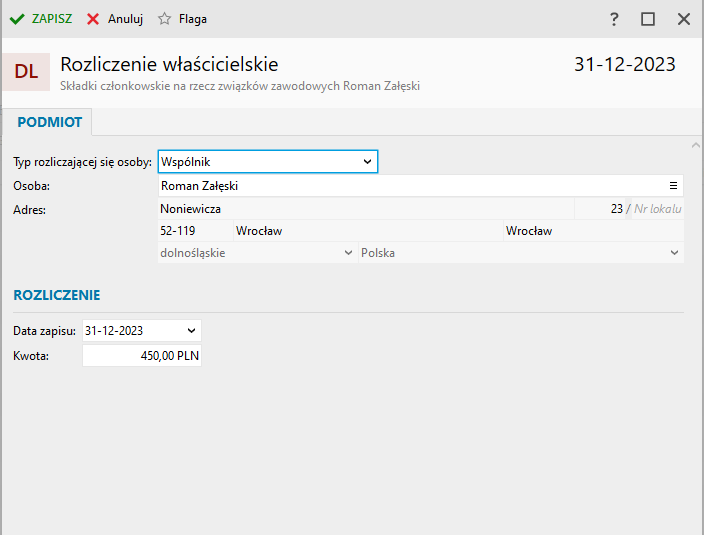Click the description Składki członkowskie subtitle

(240, 86)
